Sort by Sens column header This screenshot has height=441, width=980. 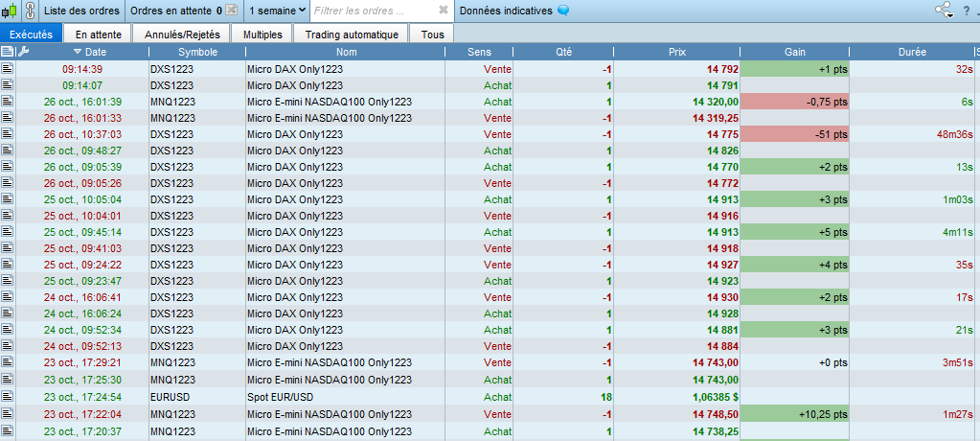[x=479, y=52]
